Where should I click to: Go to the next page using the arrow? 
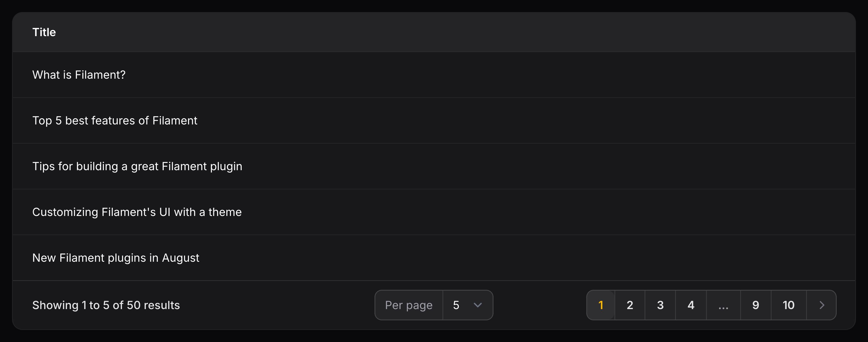pos(821,305)
